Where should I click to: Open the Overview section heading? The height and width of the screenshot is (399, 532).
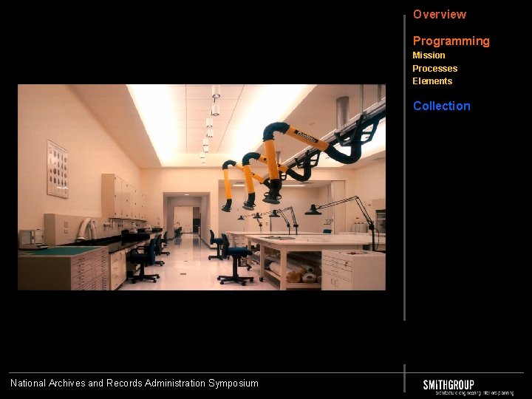coord(440,14)
